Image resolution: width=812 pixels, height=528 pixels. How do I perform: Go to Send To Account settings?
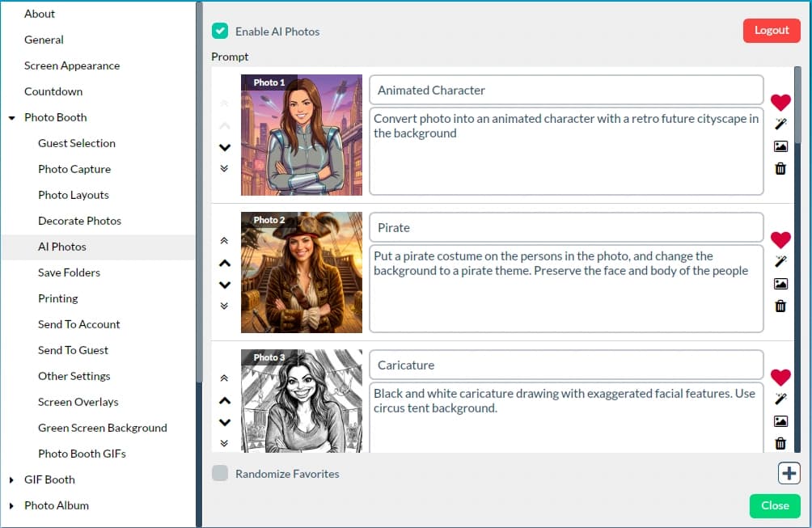point(78,324)
